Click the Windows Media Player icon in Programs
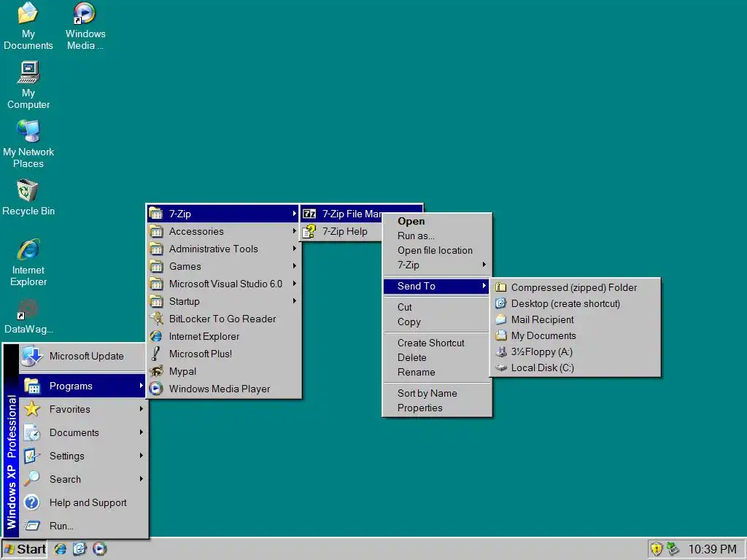747x560 pixels. coord(156,389)
